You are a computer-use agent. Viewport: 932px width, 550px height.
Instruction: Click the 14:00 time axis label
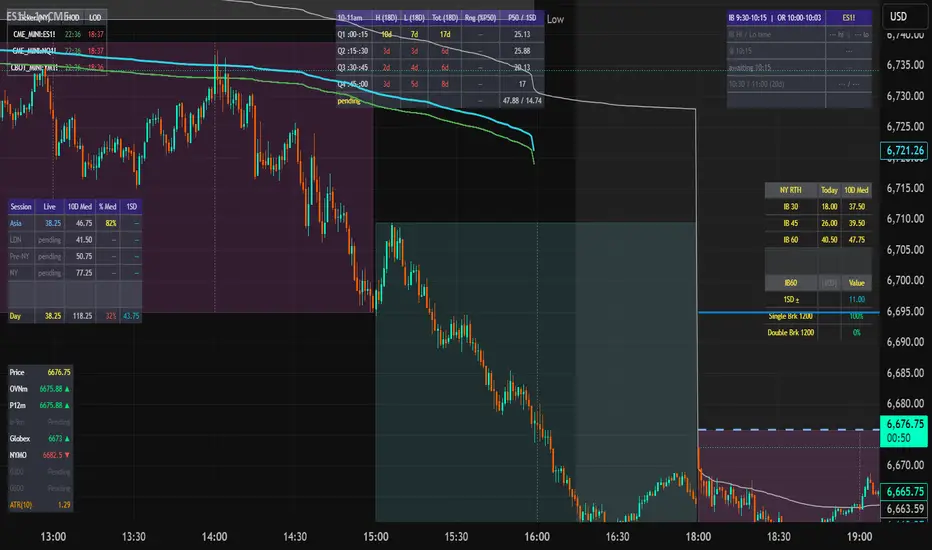click(x=214, y=537)
